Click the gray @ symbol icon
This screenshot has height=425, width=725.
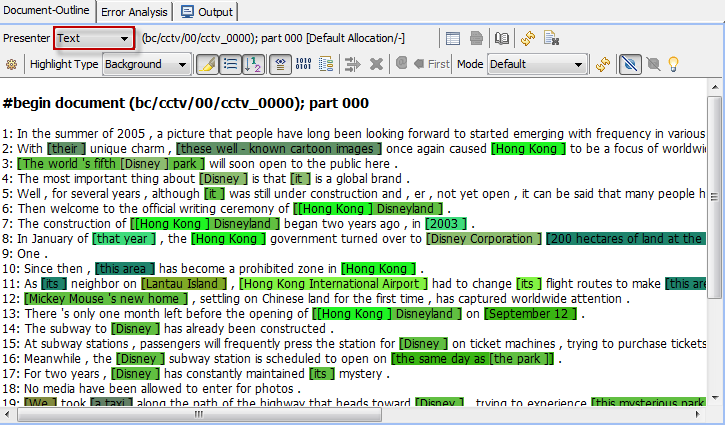(x=401, y=63)
